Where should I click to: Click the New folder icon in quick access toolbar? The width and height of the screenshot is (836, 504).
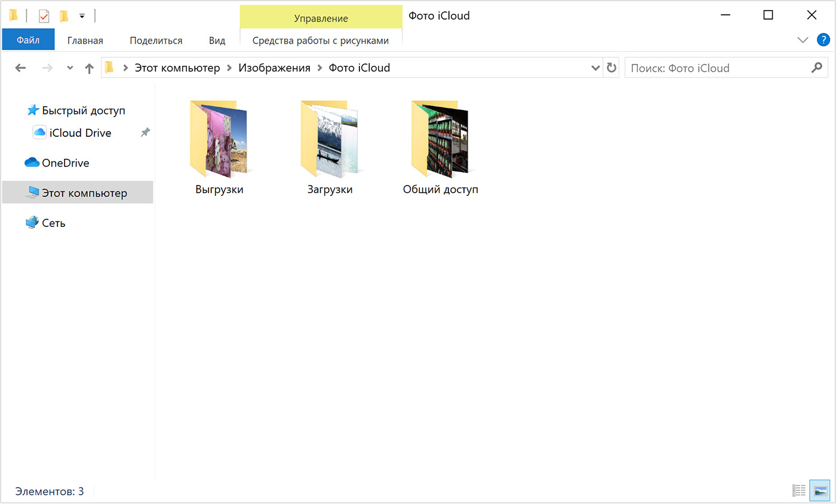(63, 16)
